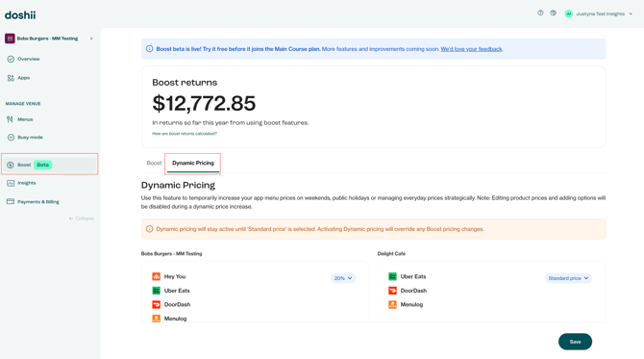This screenshot has height=359, width=644.
Task: Click the Busy mode pause icon
Action: click(11, 138)
